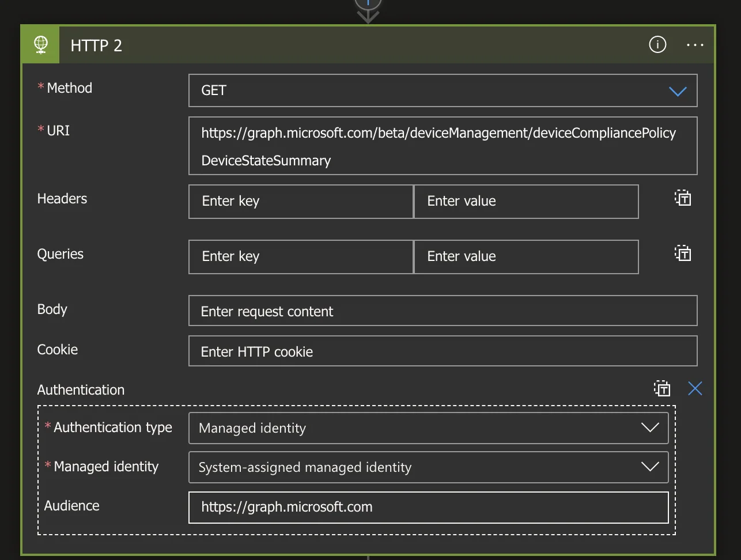Image resolution: width=741 pixels, height=560 pixels.
Task: Switch Headers to text mode icon
Action: point(683,198)
